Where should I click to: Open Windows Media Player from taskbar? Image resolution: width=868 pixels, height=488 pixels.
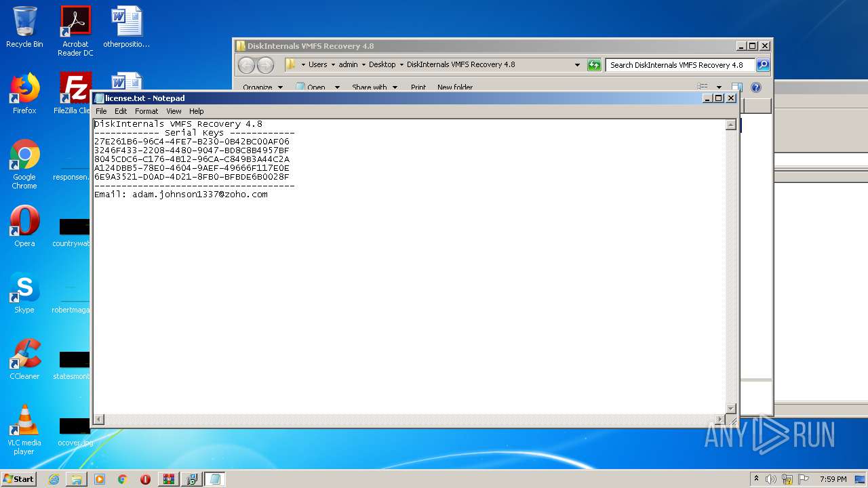pyautogui.click(x=100, y=479)
